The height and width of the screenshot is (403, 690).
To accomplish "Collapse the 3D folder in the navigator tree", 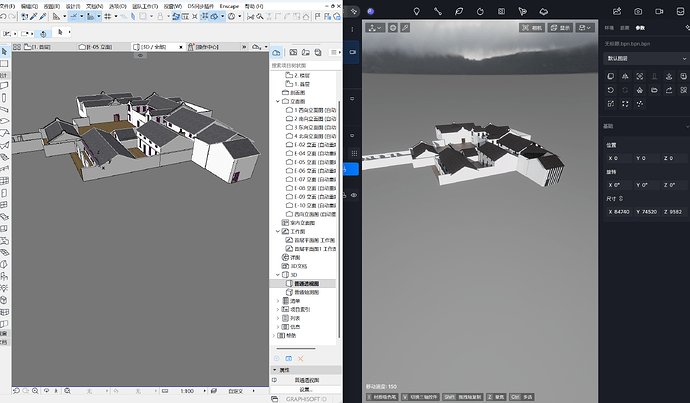I will point(278,273).
